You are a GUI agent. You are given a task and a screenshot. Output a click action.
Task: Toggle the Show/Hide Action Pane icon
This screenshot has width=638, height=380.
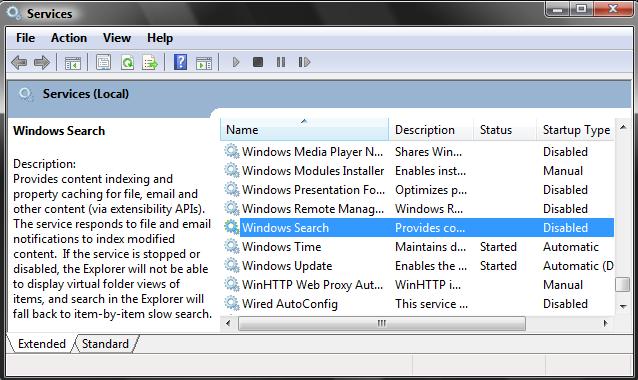pos(204,63)
